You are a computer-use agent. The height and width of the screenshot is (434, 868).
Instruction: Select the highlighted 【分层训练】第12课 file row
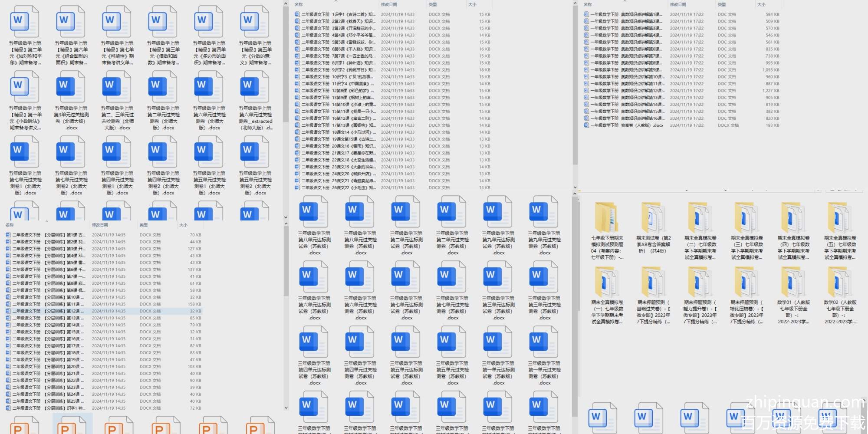pos(48,311)
